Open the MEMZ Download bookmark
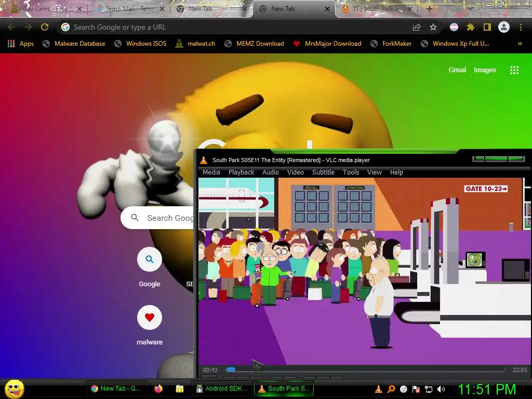 tap(254, 44)
